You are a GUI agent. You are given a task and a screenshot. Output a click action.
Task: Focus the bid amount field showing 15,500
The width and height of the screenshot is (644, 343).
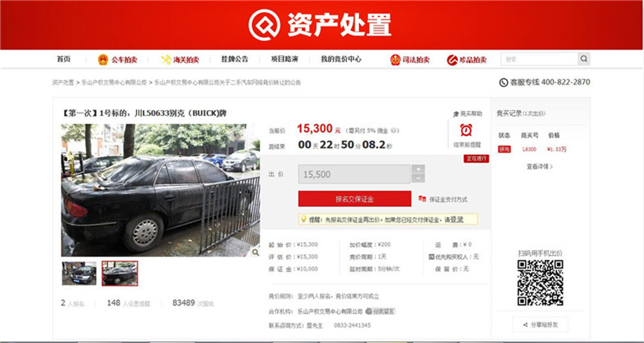(x=354, y=174)
